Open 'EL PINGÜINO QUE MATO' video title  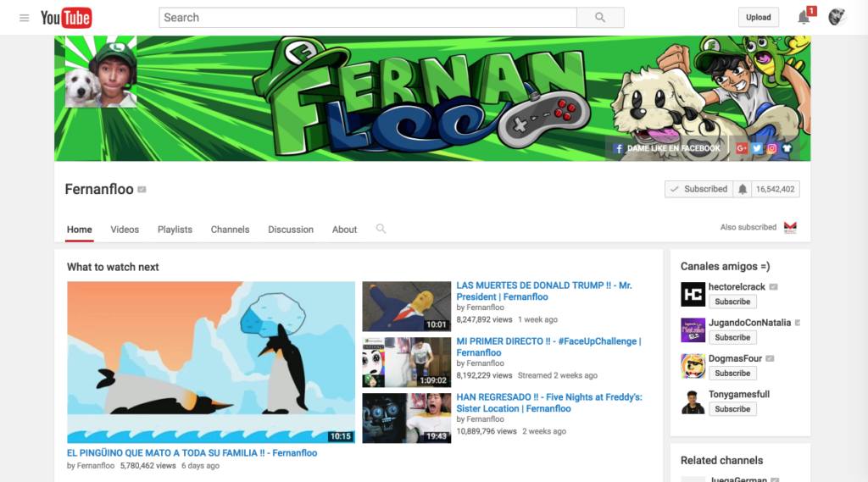pyautogui.click(x=192, y=452)
